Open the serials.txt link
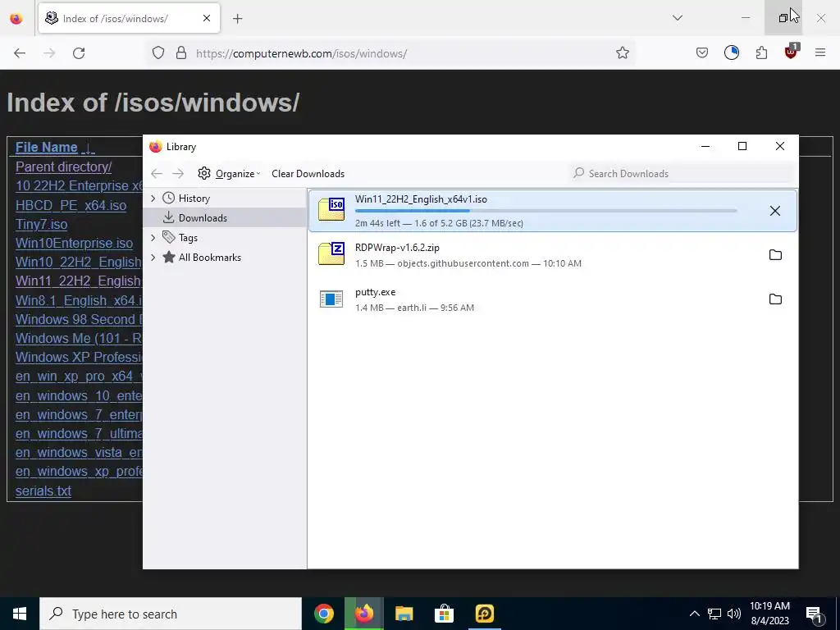Viewport: 840px width, 630px height. point(43,491)
